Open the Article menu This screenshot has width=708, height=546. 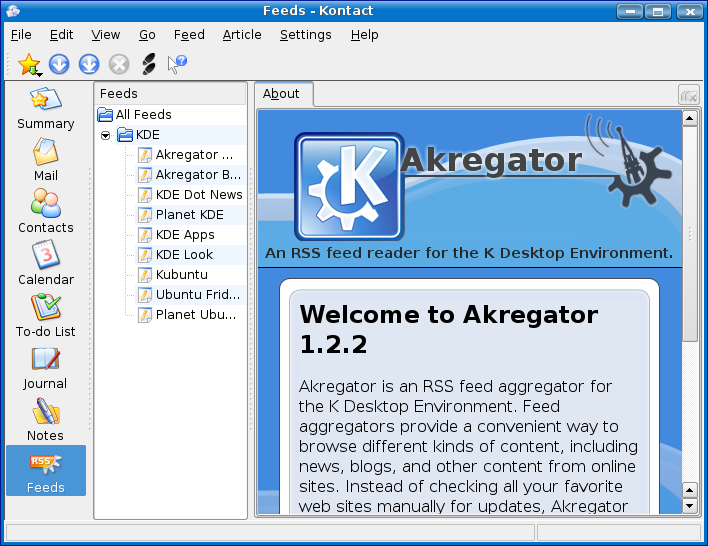(x=242, y=34)
